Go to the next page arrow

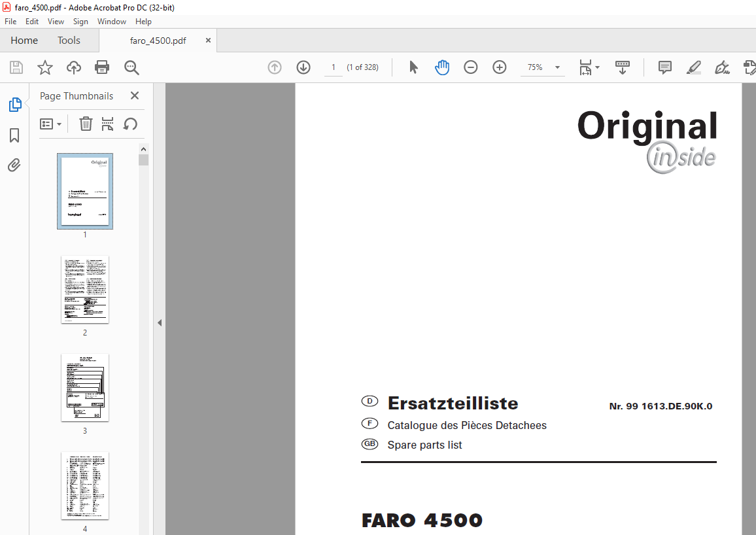click(303, 67)
